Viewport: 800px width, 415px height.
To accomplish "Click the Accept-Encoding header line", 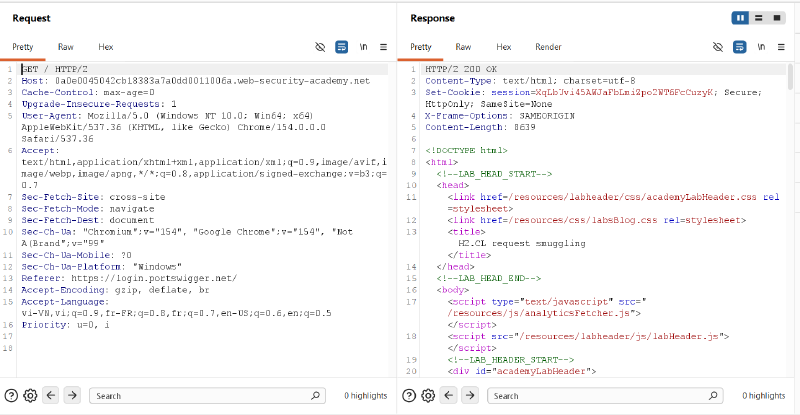I will pyautogui.click(x=115, y=290).
